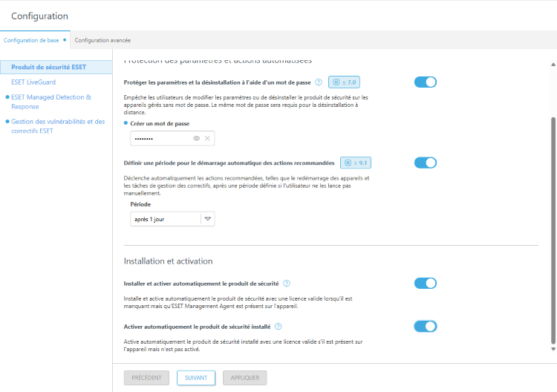Open help for auto-activating installed product
The image size is (557, 392).
[278, 326]
